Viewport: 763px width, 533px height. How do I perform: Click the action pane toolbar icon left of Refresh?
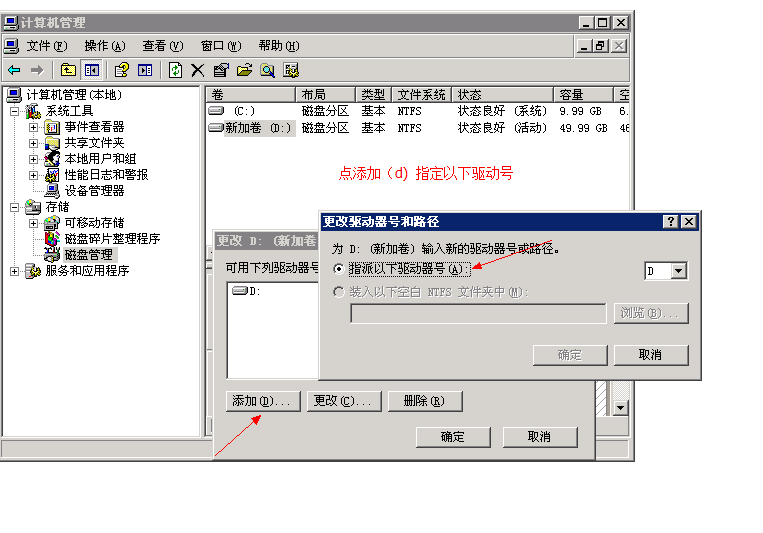[x=145, y=70]
